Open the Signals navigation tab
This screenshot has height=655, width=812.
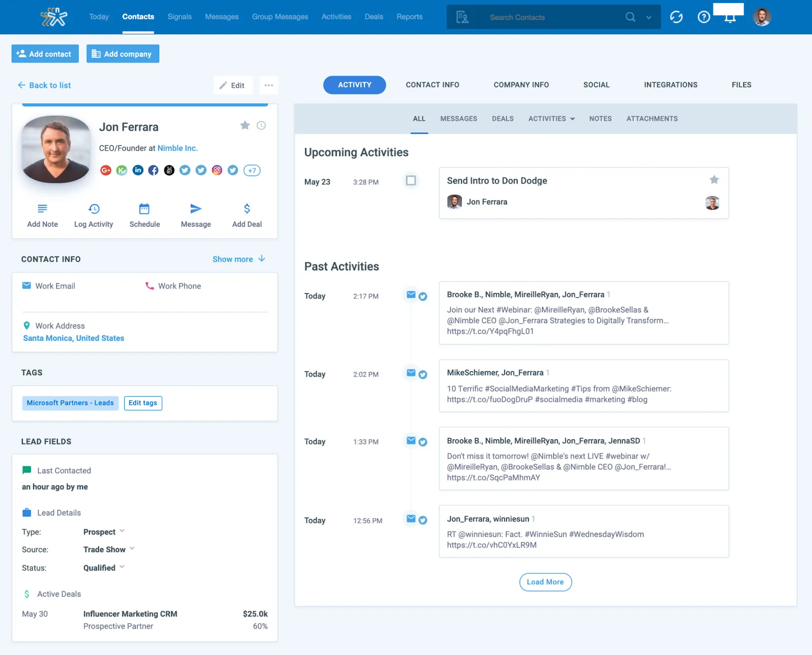pos(180,17)
